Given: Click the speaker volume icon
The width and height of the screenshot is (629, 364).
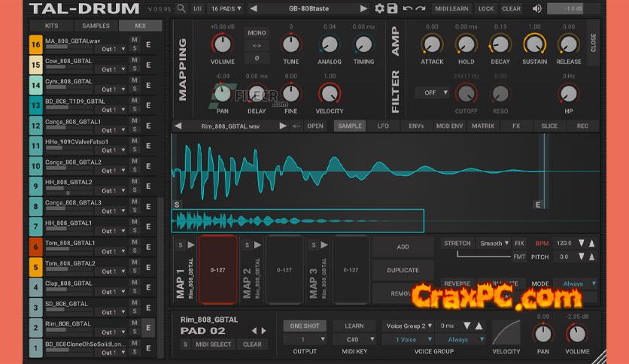Looking at the screenshot, I should (x=536, y=9).
